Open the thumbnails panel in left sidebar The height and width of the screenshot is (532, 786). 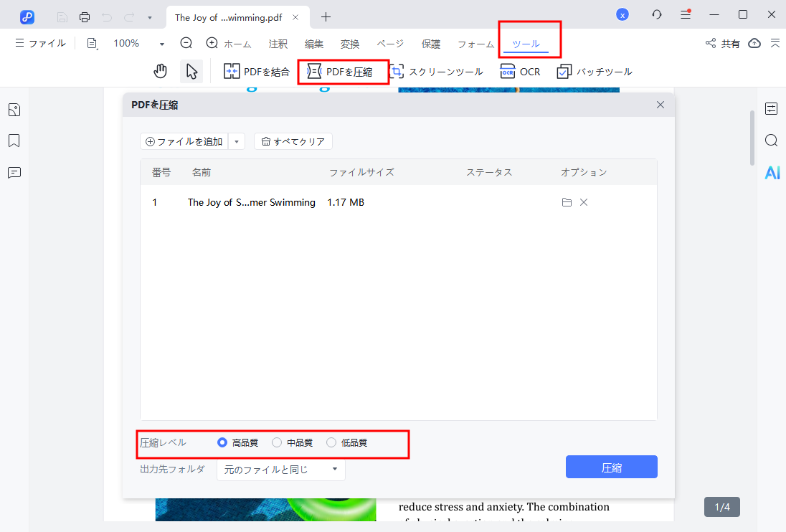(x=14, y=109)
